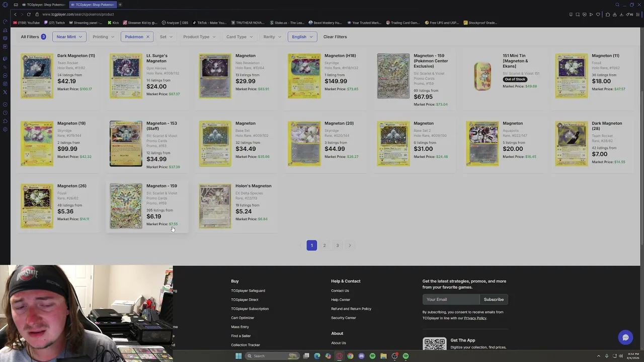
Task: Open the Contact Us footer link
Action: coord(340,291)
